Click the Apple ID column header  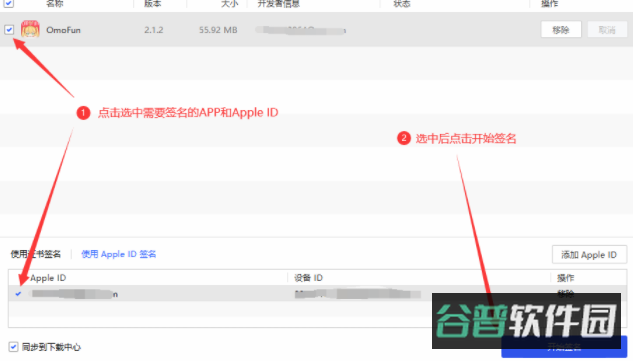tap(48, 278)
